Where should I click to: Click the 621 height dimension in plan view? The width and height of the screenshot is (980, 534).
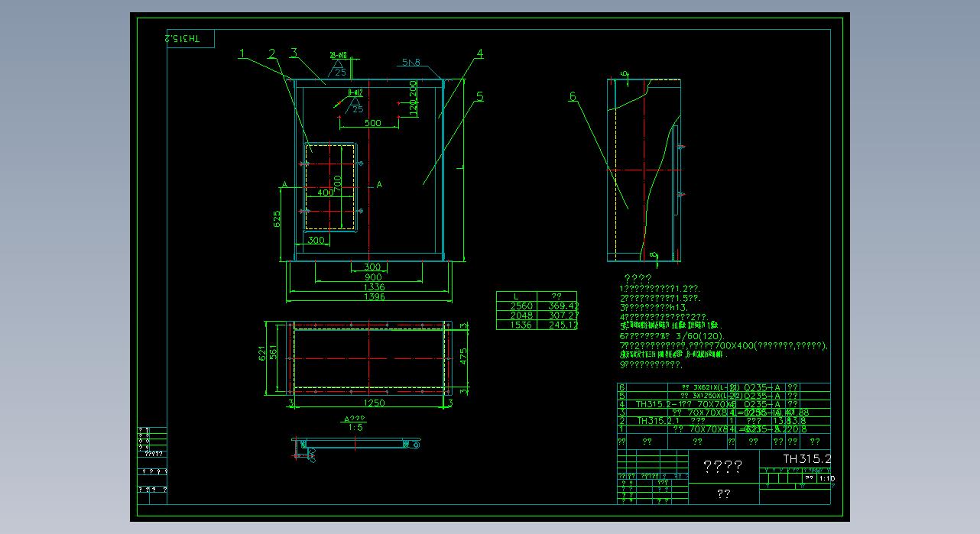262,353
